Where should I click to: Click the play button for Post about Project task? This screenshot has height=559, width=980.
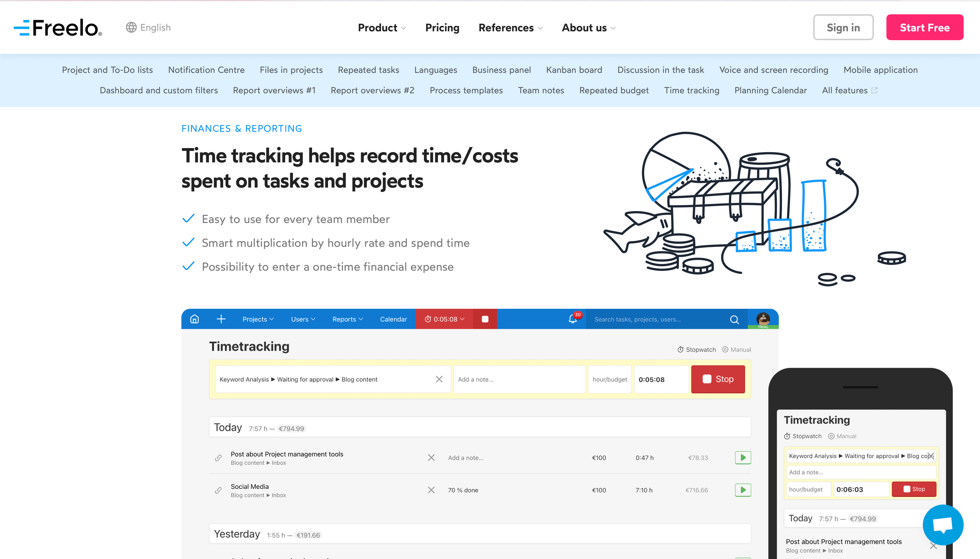(743, 458)
